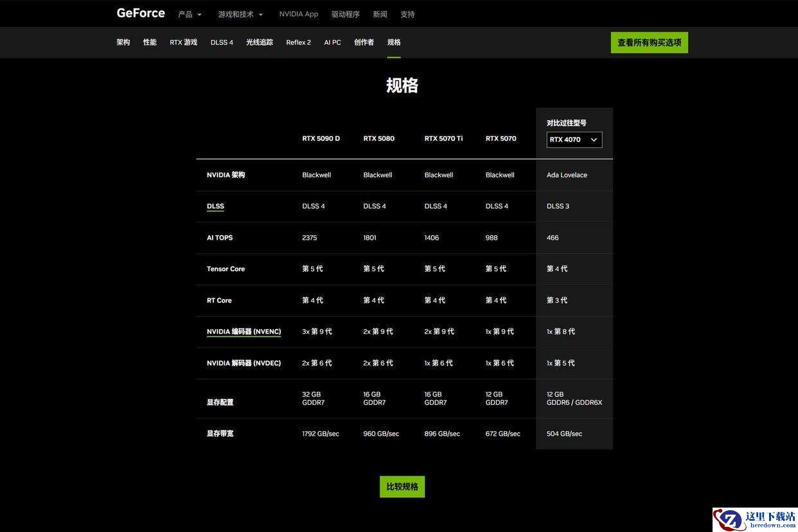The height and width of the screenshot is (532, 798).
Task: Click the 对比过往型号 label
Action: 566,123
